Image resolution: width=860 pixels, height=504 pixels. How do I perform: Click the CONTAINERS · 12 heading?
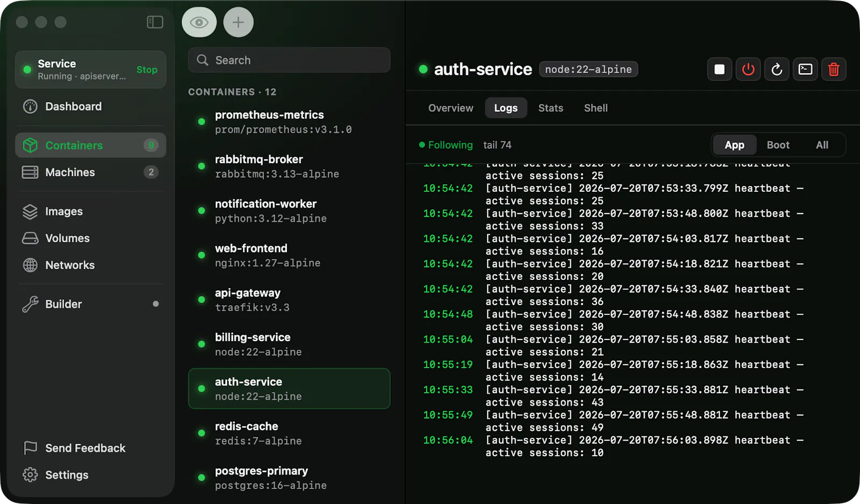[x=232, y=92]
